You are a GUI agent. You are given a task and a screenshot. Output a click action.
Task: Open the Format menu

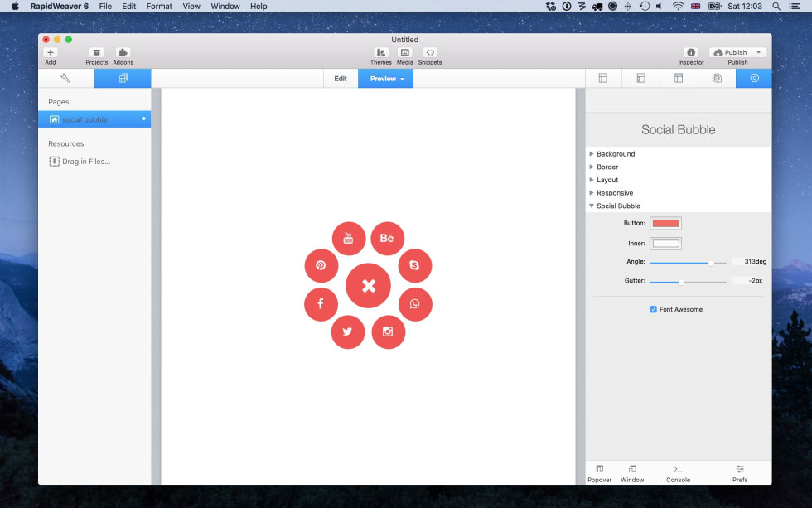coord(159,6)
